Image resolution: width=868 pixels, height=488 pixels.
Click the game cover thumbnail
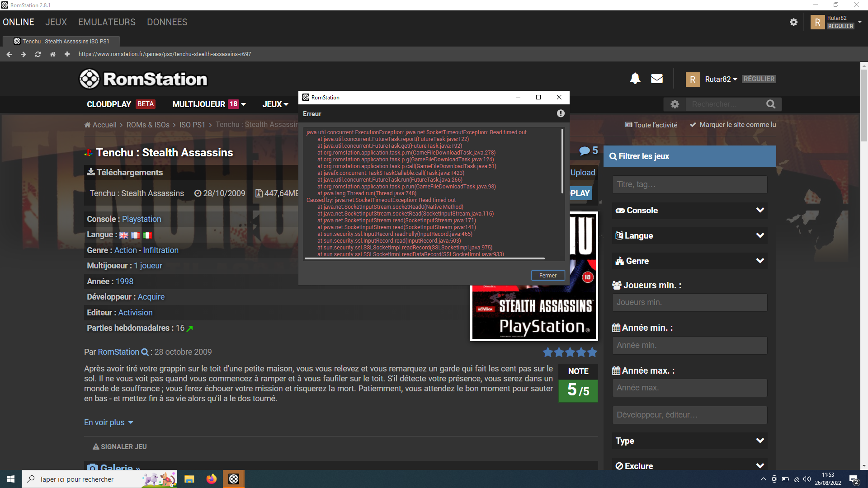[x=534, y=312]
